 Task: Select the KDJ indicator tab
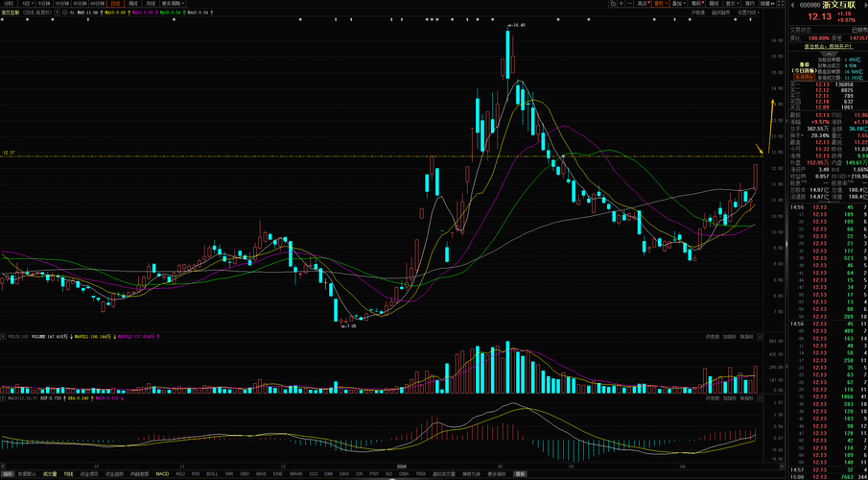click(180, 473)
